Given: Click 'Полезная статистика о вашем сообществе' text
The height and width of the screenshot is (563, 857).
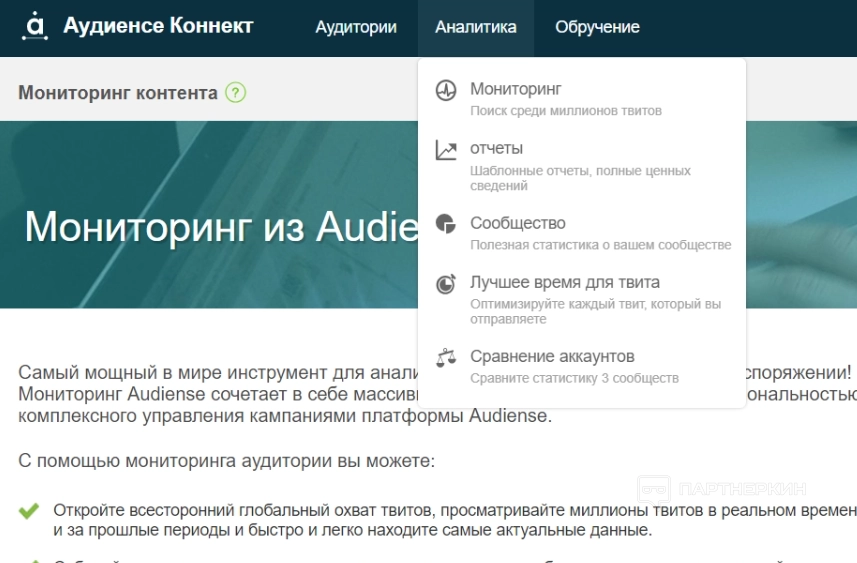Looking at the screenshot, I should coord(600,245).
